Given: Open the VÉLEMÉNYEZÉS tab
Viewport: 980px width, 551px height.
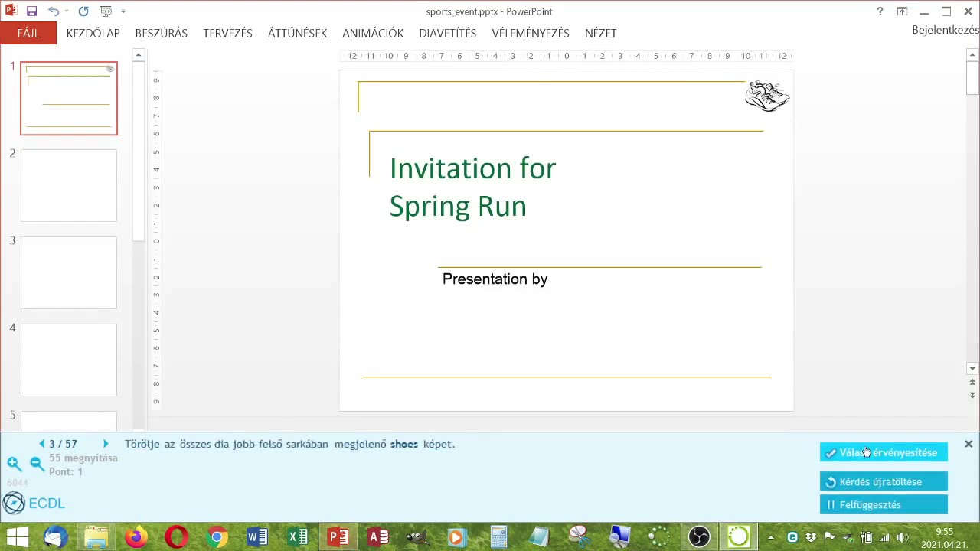Looking at the screenshot, I should point(531,34).
